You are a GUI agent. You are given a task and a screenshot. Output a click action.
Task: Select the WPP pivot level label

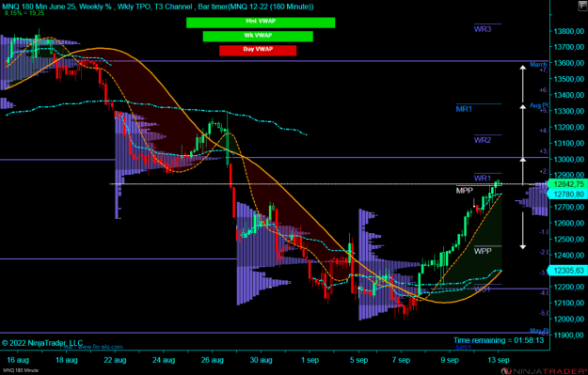click(x=483, y=251)
